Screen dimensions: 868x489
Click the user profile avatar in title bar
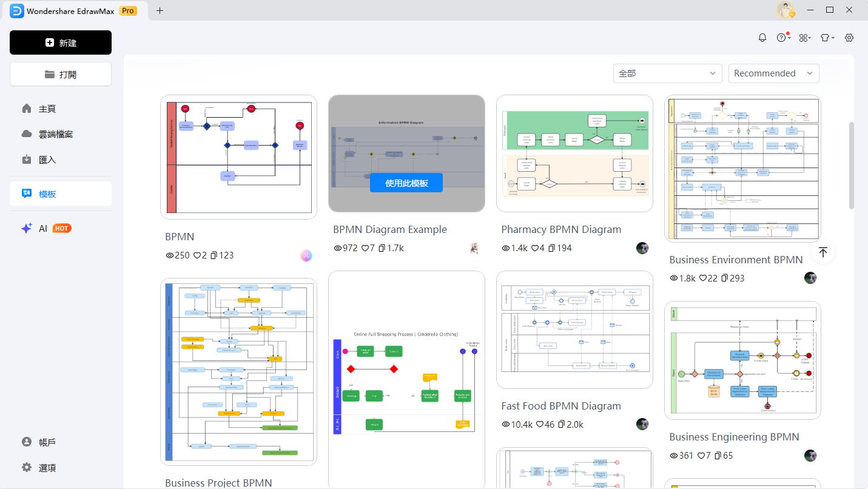[x=786, y=10]
